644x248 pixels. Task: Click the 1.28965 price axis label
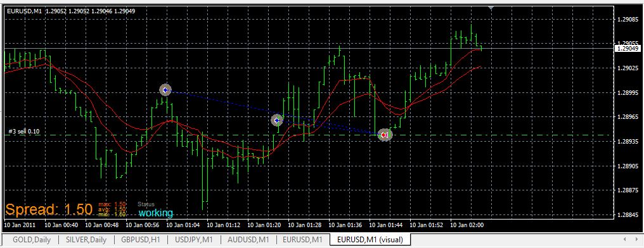[628, 117]
